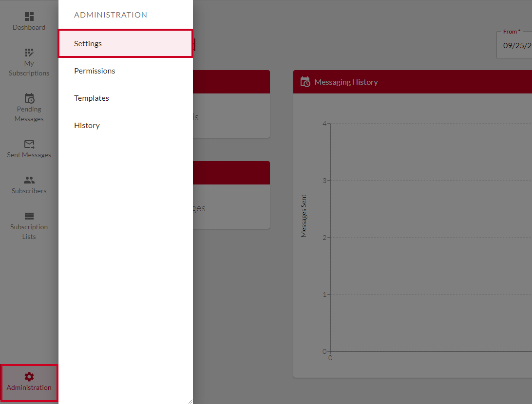Click the Administration gear icon

coord(29,377)
